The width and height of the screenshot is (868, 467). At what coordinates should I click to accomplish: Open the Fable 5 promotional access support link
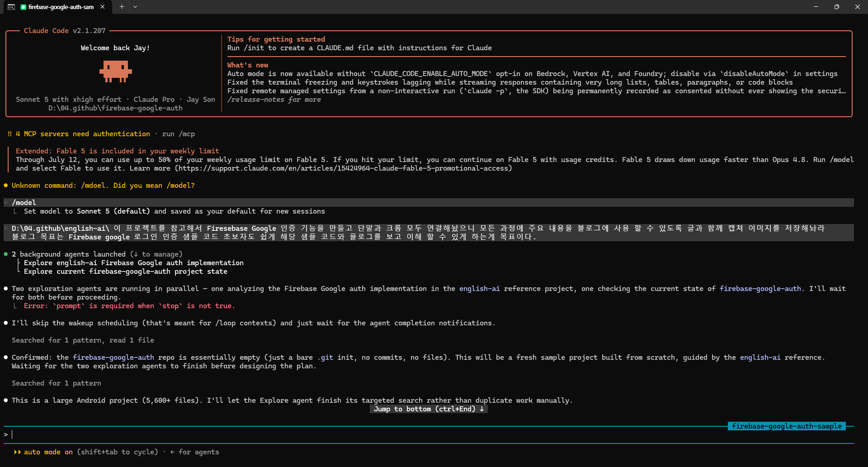(343, 168)
